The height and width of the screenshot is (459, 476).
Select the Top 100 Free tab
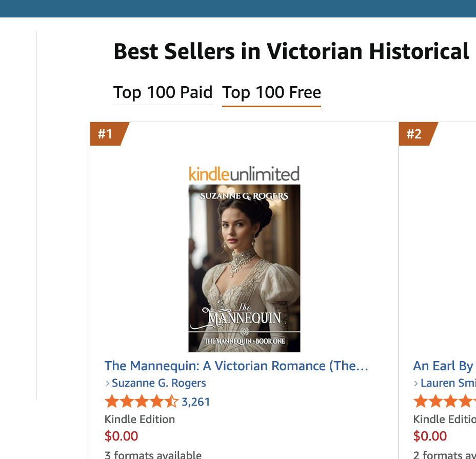[x=271, y=93]
